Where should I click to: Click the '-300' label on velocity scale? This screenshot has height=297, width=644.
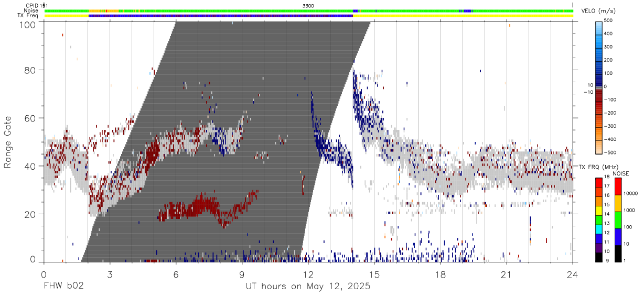(610, 126)
